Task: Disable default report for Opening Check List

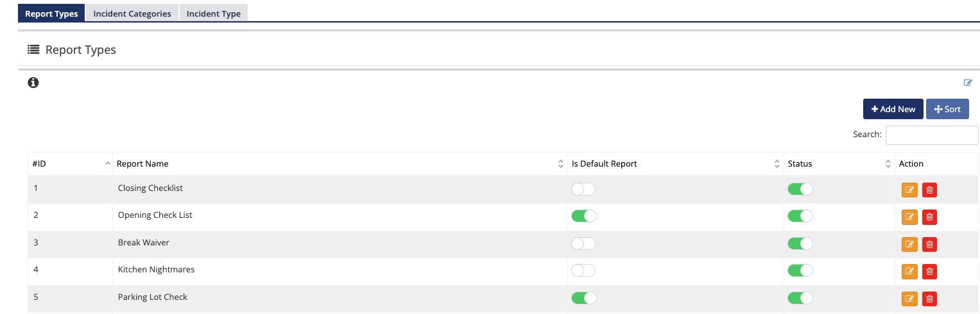Action: pos(583,216)
